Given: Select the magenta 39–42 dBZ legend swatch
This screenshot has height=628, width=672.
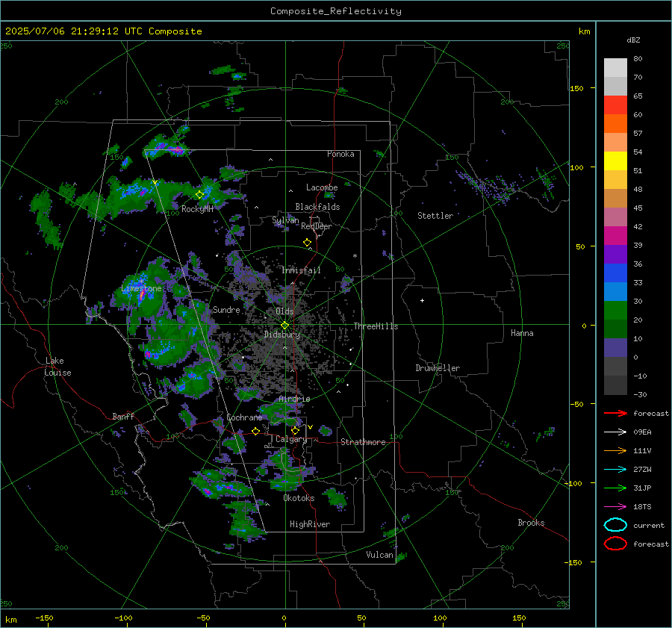Looking at the screenshot, I should point(615,236).
